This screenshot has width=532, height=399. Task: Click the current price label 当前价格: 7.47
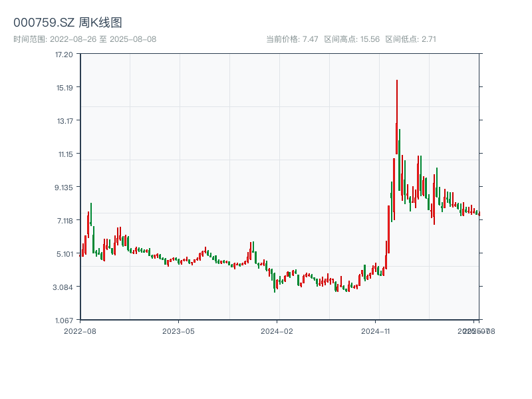292,39
